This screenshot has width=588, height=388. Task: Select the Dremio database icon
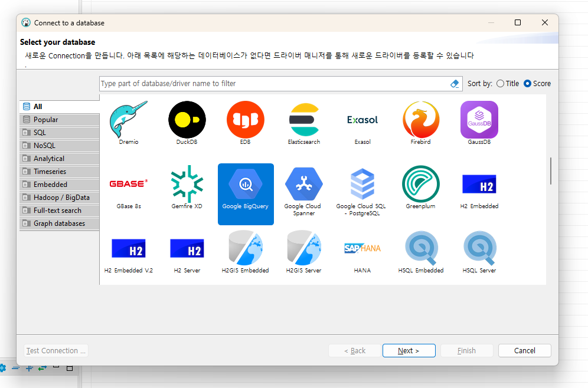point(129,120)
